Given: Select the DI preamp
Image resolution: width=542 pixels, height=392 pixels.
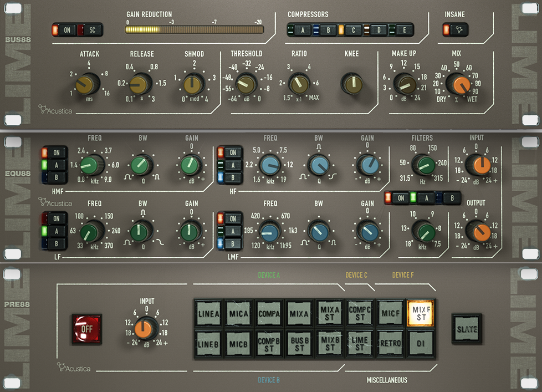Looking at the screenshot, I should (421, 344).
